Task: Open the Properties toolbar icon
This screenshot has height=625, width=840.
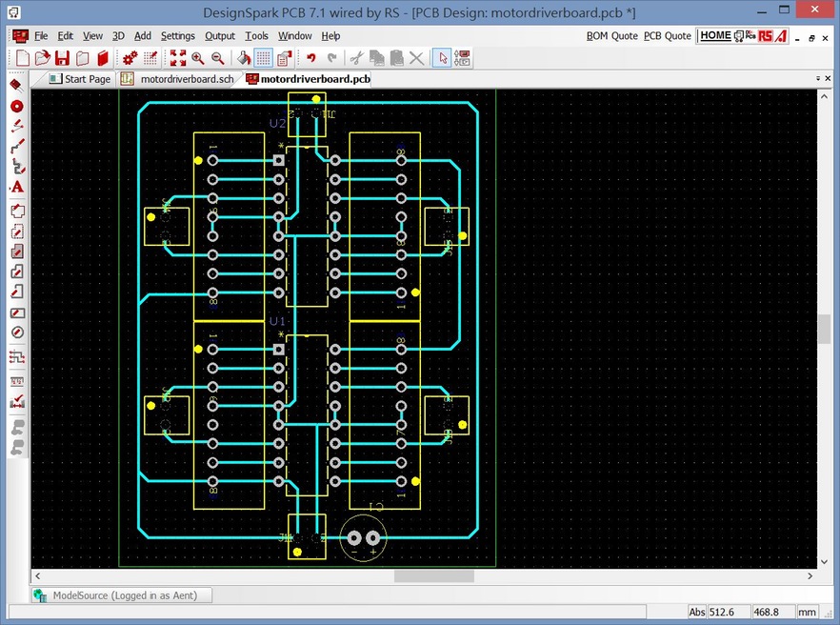Action: 284,58
